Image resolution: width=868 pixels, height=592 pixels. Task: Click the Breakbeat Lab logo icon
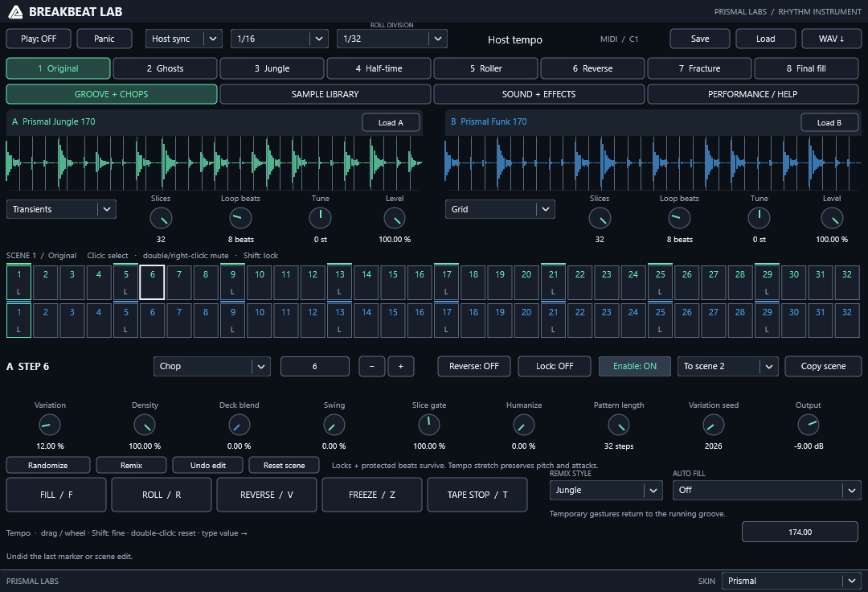[15, 11]
